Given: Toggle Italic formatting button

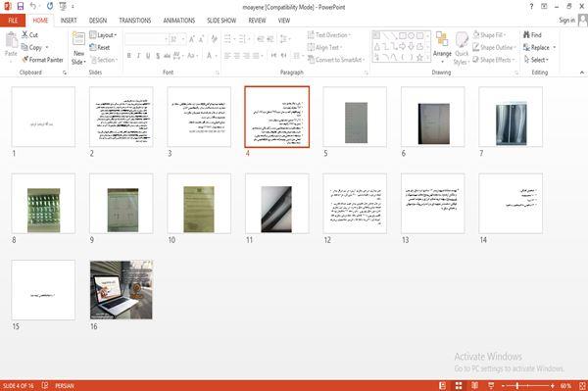Looking at the screenshot, I should (x=138, y=56).
